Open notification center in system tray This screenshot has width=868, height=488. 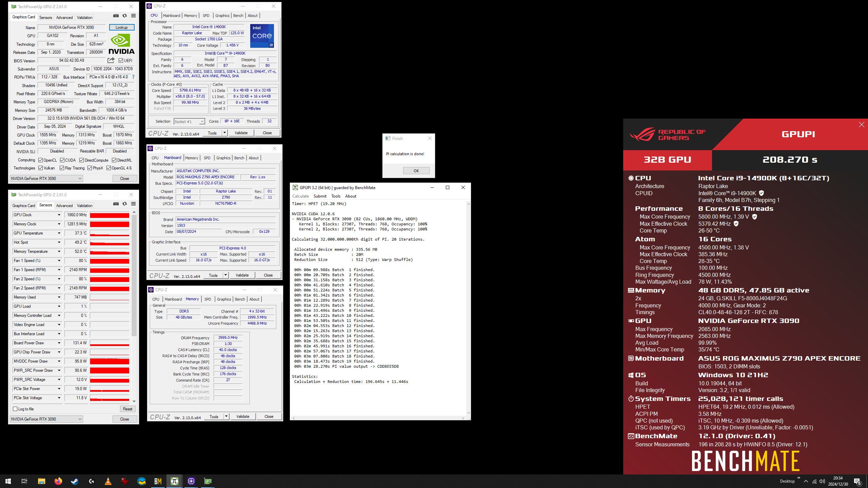(857, 481)
